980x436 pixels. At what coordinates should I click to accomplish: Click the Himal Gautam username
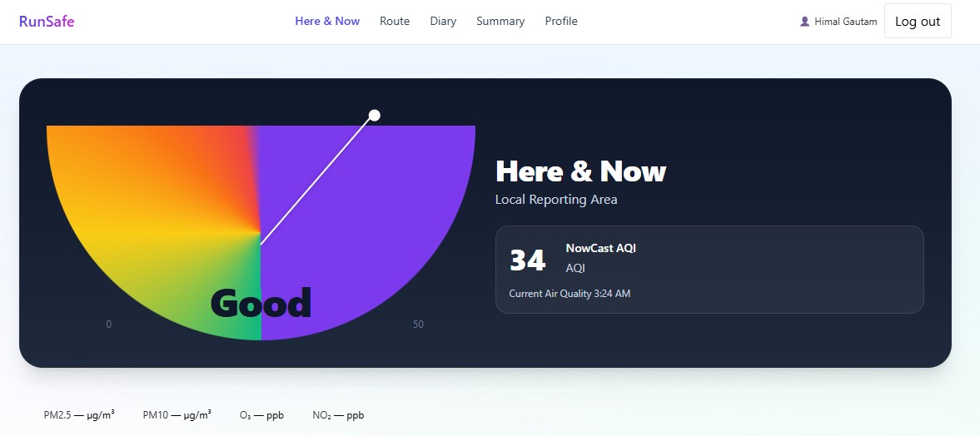[846, 22]
